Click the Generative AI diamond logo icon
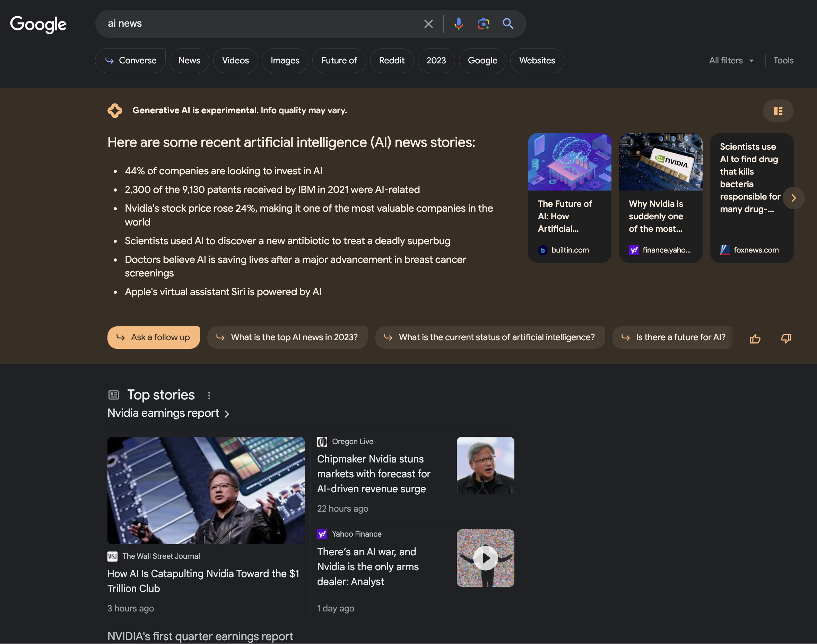This screenshot has height=644, width=817. pos(115,109)
